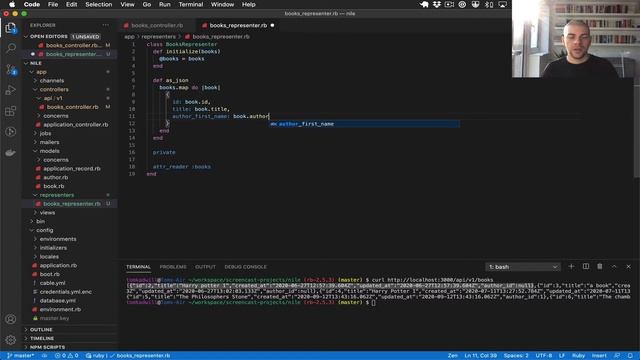Click the editor vertical scrollbar
This screenshot has width=640, height=360.
tap(636, 131)
